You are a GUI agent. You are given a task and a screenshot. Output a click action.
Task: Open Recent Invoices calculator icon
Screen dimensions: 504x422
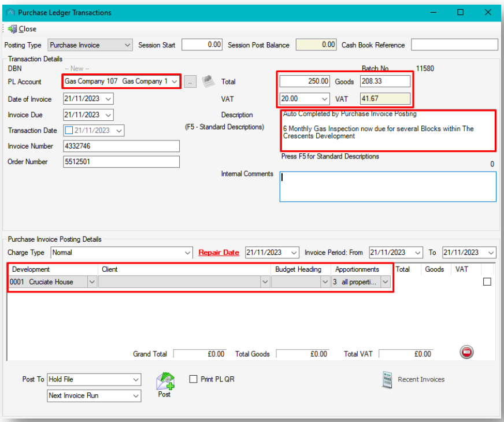387,379
